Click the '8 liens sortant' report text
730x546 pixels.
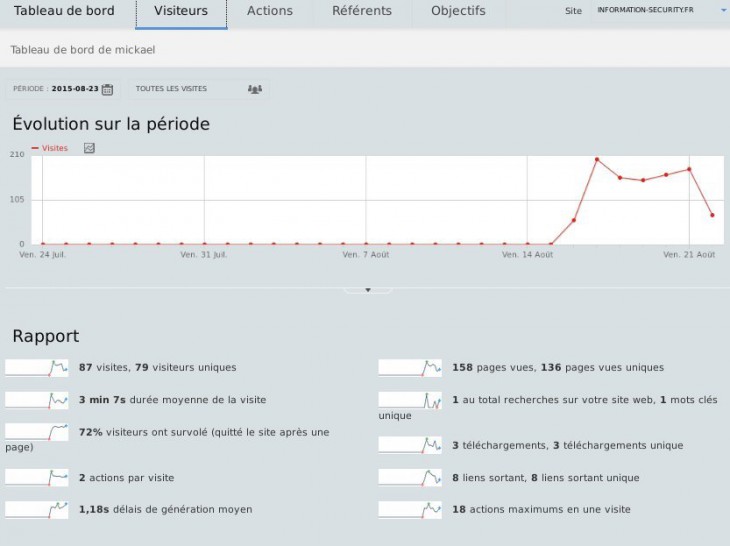[x=546, y=478]
